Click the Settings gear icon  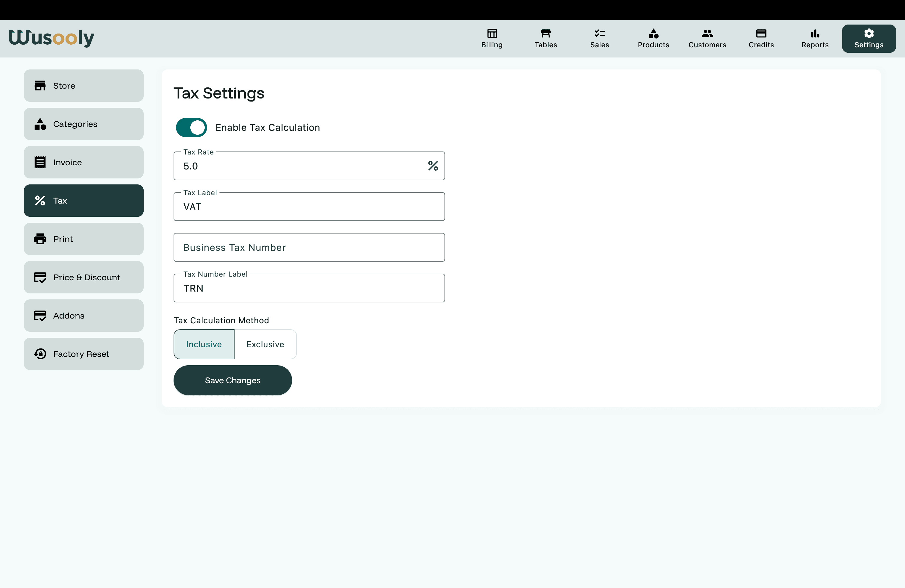(868, 34)
